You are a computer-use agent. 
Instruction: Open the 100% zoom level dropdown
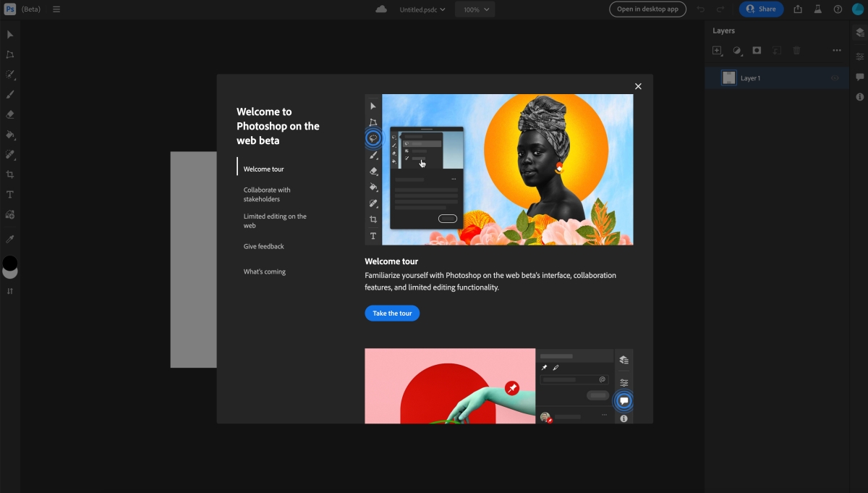click(x=475, y=9)
